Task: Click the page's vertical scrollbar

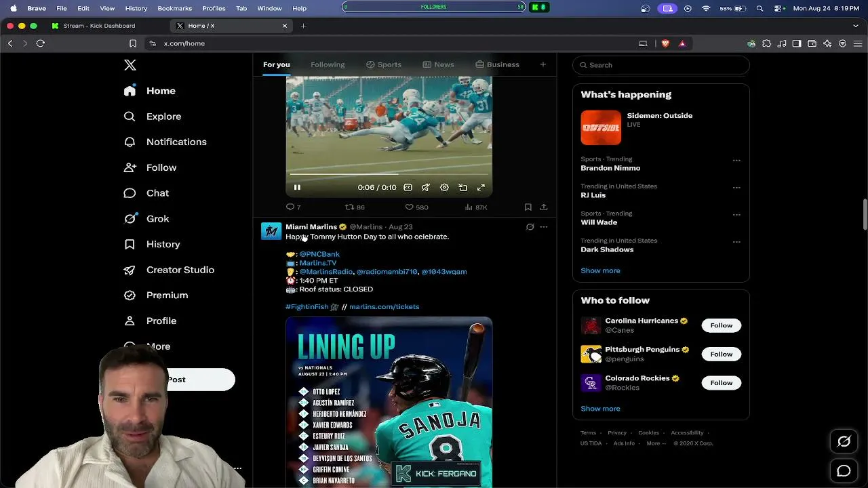Action: [865, 216]
